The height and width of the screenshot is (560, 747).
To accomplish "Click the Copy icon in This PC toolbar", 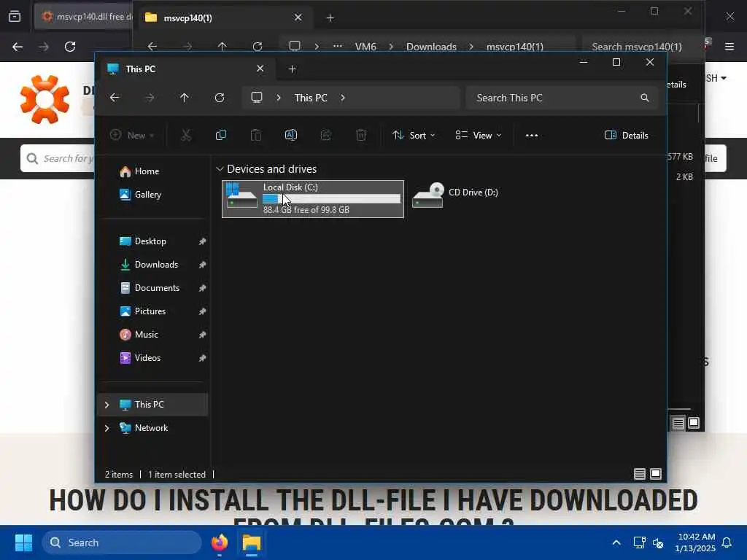I will (220, 135).
